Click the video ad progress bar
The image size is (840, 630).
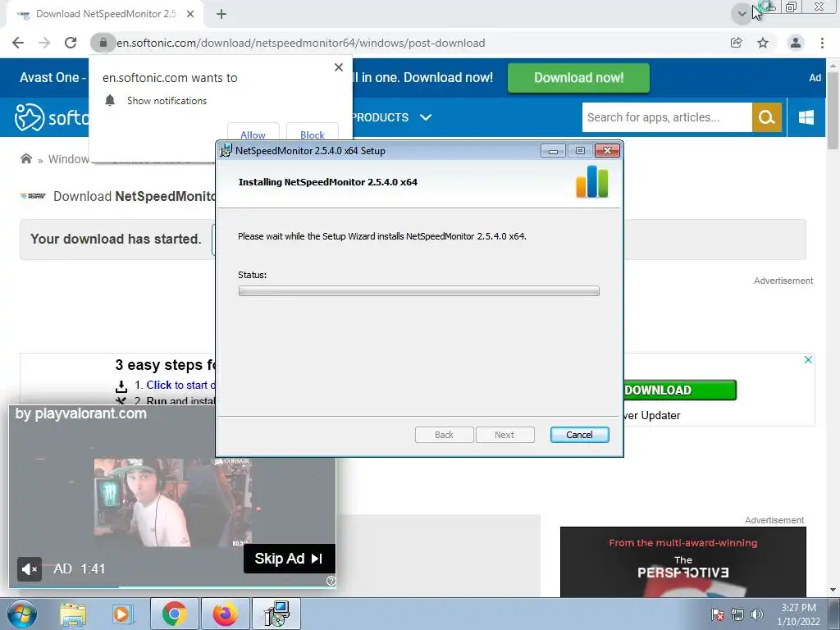click(172, 587)
